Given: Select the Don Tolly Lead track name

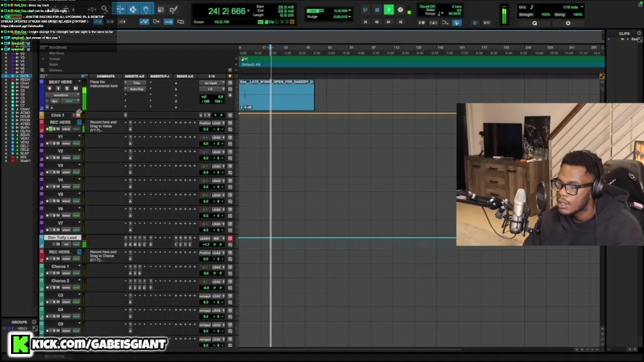Looking at the screenshot, I should (62, 237).
